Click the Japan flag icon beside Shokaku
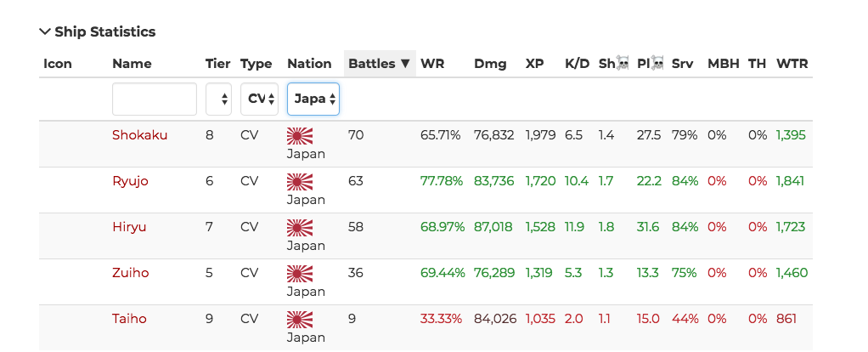Screen dimensions: 868x352 coord(300,135)
